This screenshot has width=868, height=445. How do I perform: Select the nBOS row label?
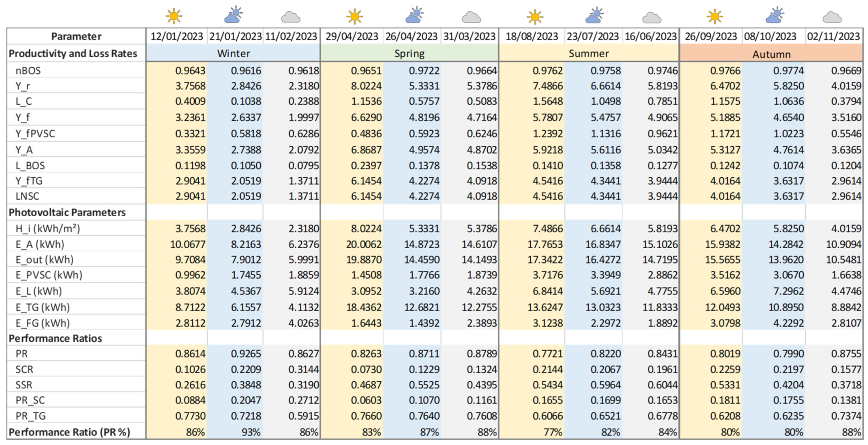(x=28, y=71)
